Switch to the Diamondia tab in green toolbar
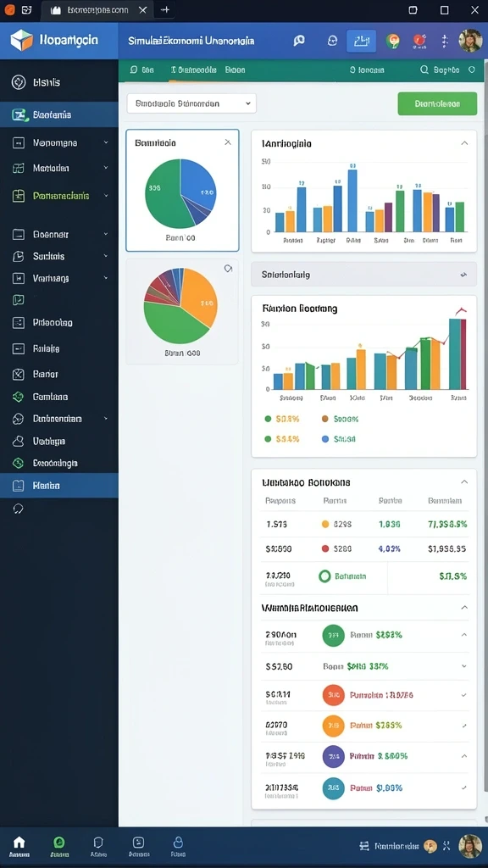This screenshot has height=868, width=488. coord(194,70)
